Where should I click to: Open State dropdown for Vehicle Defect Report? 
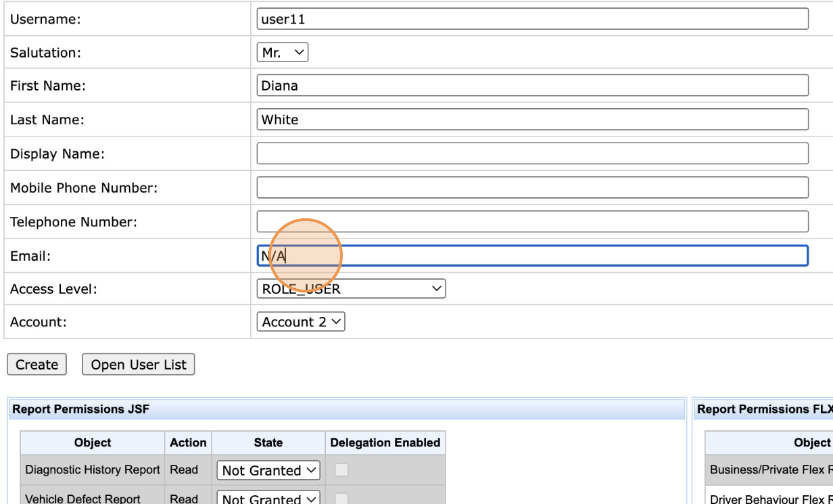[268, 499]
